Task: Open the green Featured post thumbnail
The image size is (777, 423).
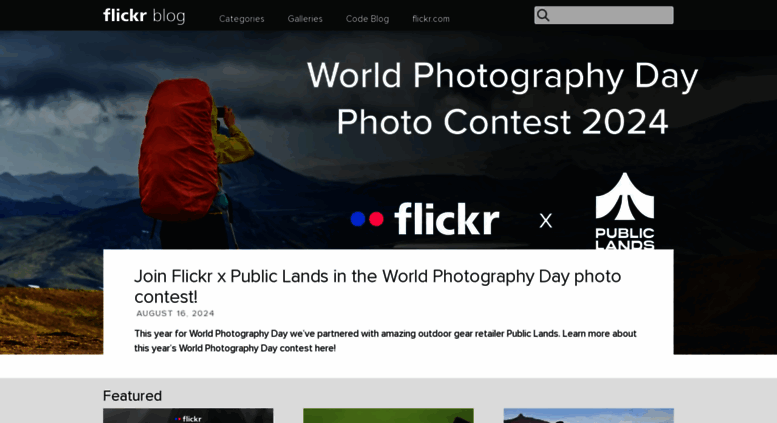Action: 388,416
